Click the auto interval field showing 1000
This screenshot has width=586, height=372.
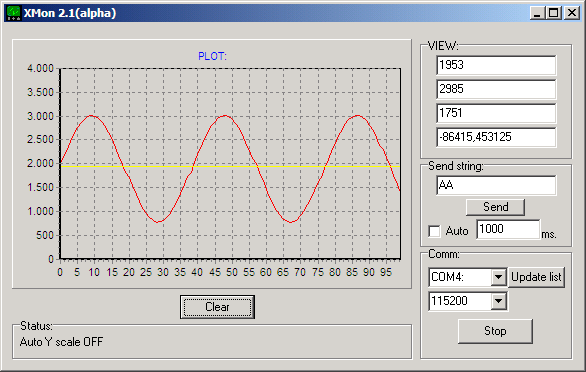point(508,229)
